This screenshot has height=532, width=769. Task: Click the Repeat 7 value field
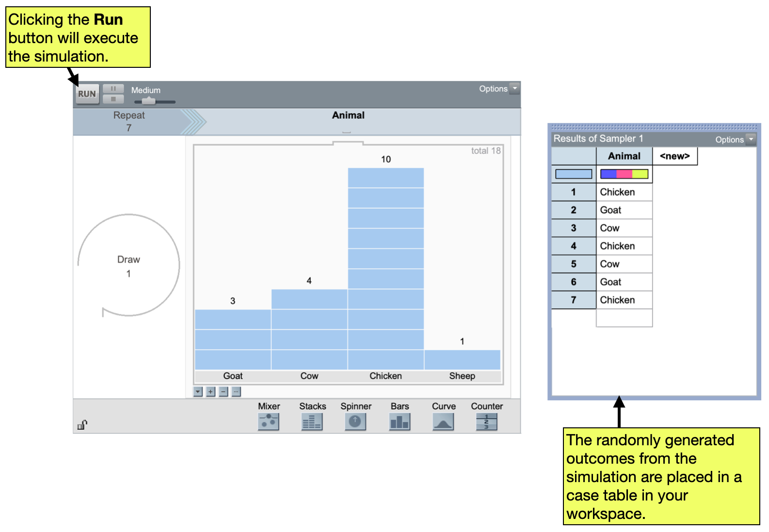(129, 128)
